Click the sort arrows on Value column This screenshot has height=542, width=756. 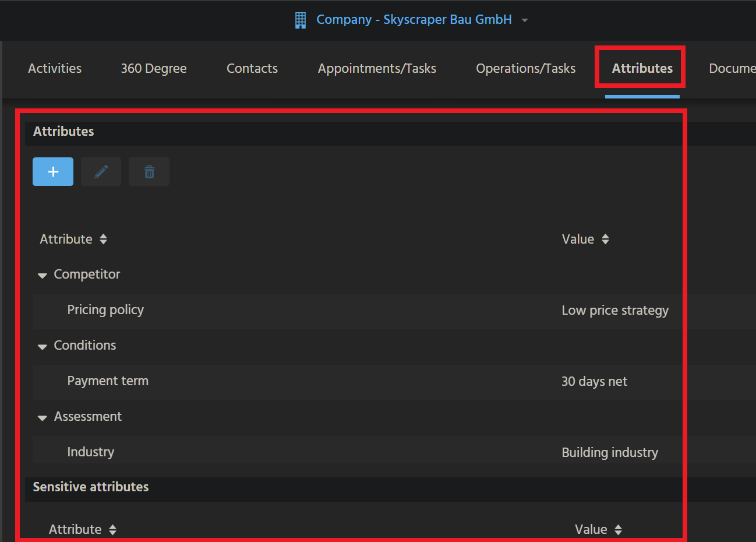[x=605, y=239]
